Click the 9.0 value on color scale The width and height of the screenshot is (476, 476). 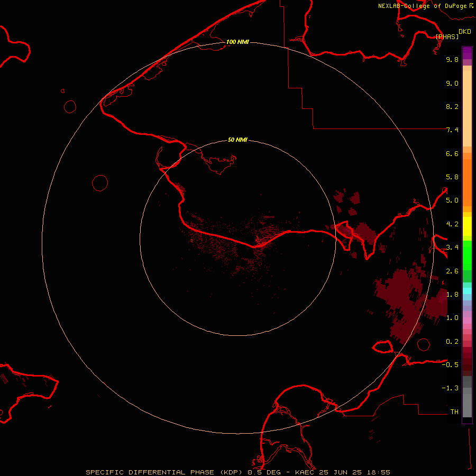[x=452, y=83]
